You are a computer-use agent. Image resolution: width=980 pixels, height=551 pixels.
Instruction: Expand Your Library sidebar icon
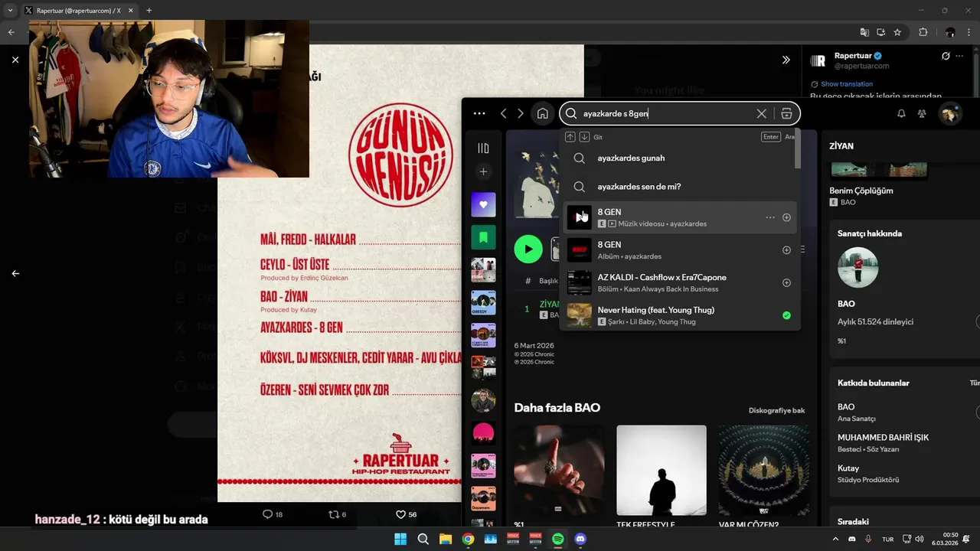coord(483,148)
